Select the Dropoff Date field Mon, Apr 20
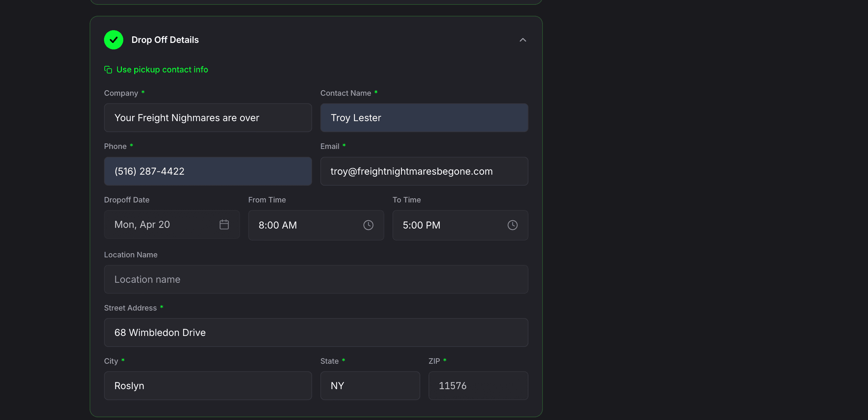 [x=172, y=224]
